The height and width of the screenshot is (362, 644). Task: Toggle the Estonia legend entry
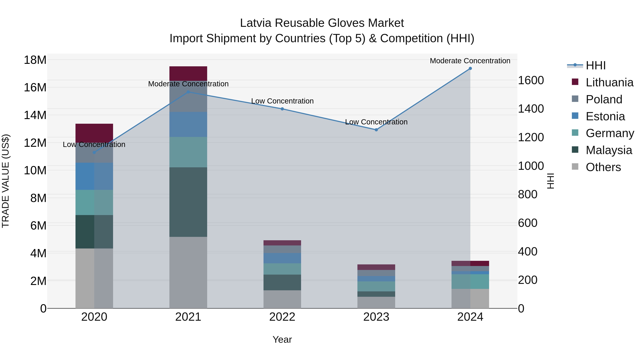(598, 116)
